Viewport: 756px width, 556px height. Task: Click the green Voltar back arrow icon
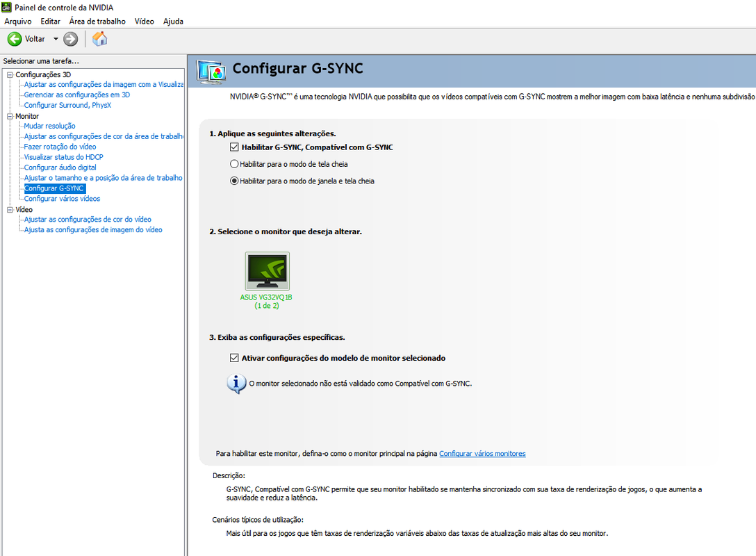click(15, 39)
